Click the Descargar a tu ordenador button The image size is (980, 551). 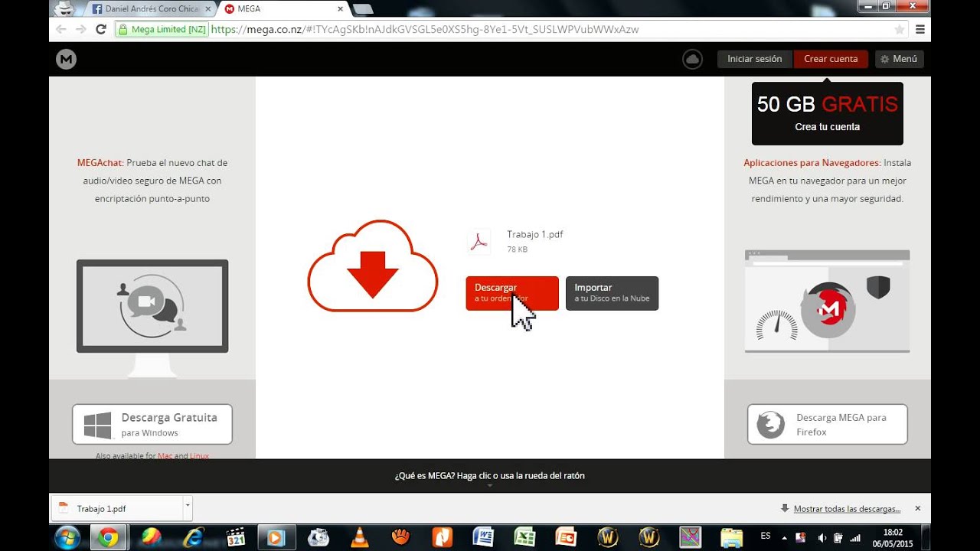click(x=512, y=293)
